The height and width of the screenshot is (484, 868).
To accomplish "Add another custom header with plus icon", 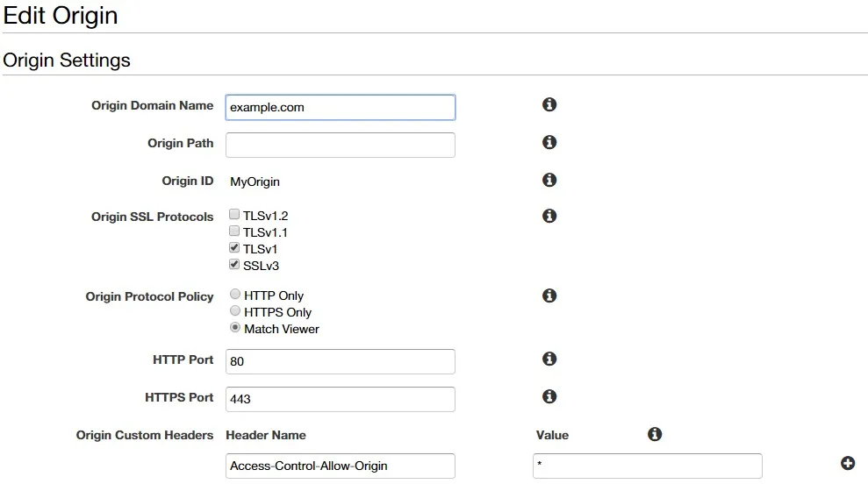I will point(847,464).
